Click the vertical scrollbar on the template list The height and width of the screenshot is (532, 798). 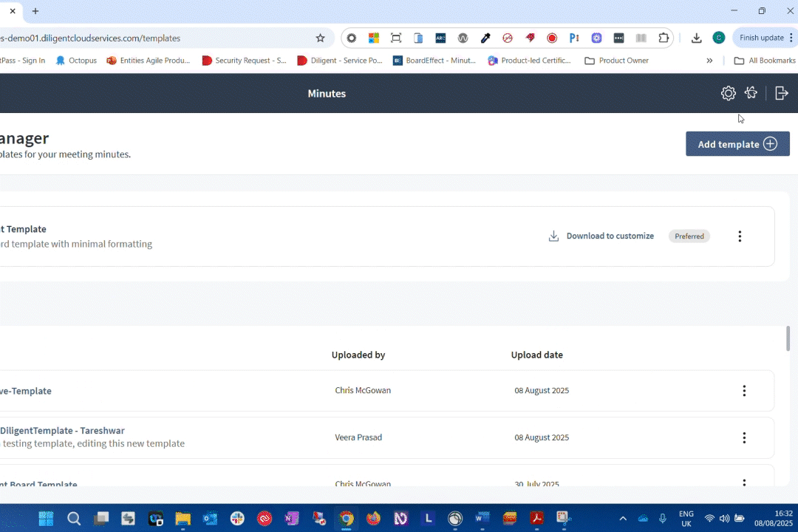pyautogui.click(x=787, y=340)
